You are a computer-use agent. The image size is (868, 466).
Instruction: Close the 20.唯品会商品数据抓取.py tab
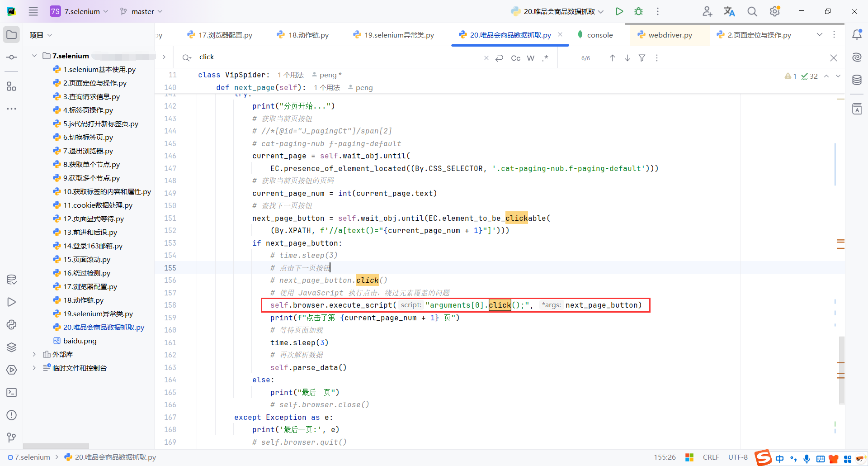tap(561, 34)
